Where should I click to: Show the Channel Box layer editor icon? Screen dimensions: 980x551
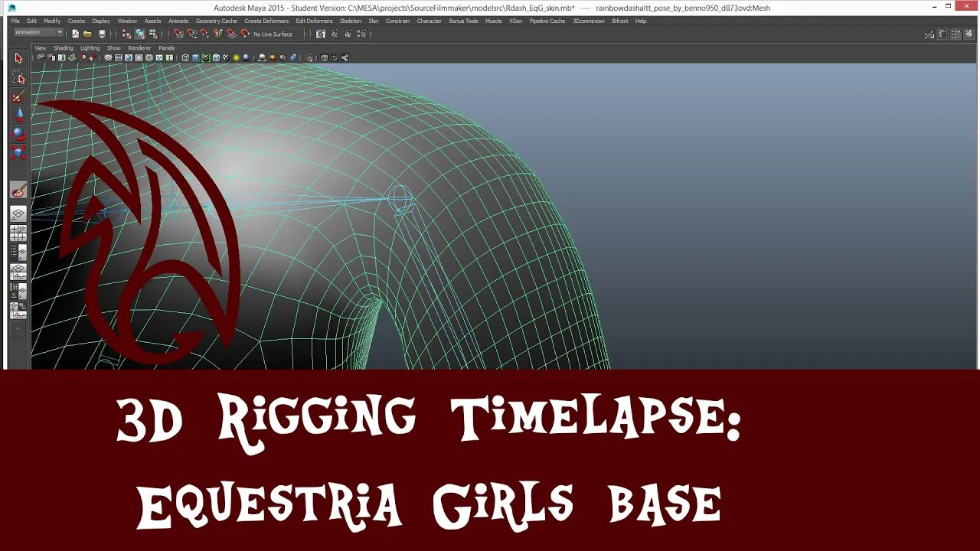click(x=969, y=34)
